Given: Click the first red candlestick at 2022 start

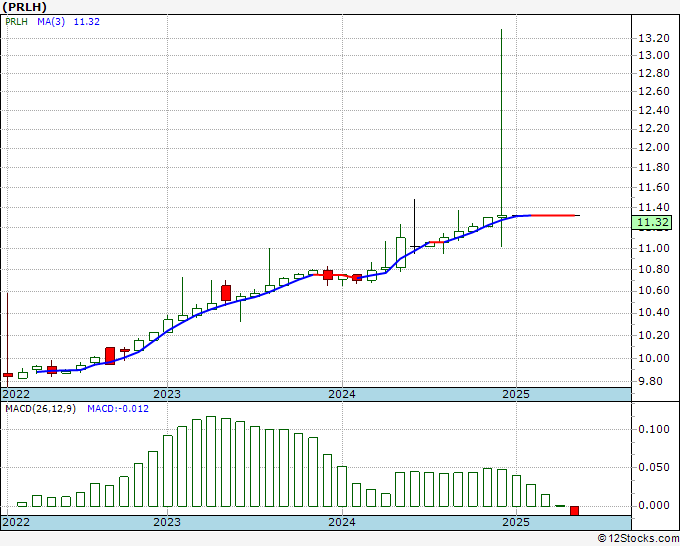Looking at the screenshot, I should [x=8, y=375].
